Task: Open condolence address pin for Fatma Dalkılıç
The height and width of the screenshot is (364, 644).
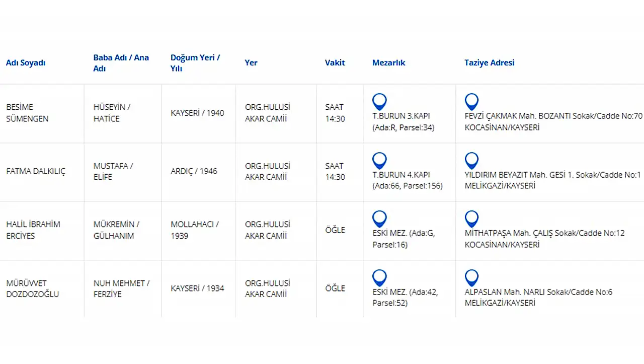Action: (x=471, y=161)
